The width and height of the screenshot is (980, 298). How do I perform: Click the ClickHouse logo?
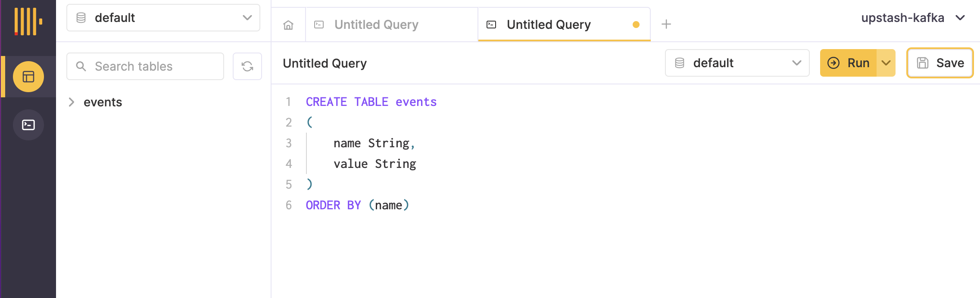[x=28, y=22]
